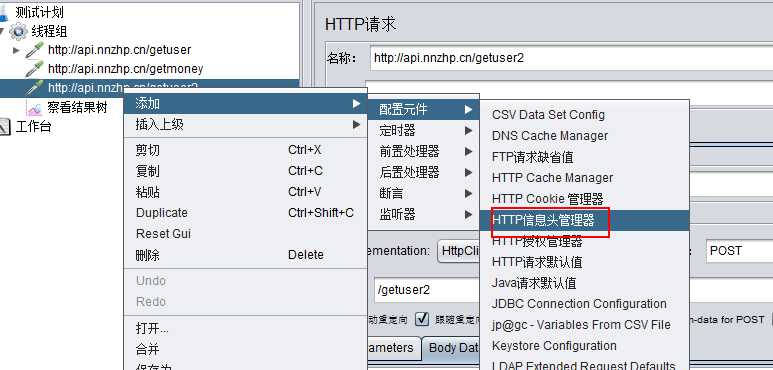
Task: Add Keystore Configuration element
Action: 584,346
